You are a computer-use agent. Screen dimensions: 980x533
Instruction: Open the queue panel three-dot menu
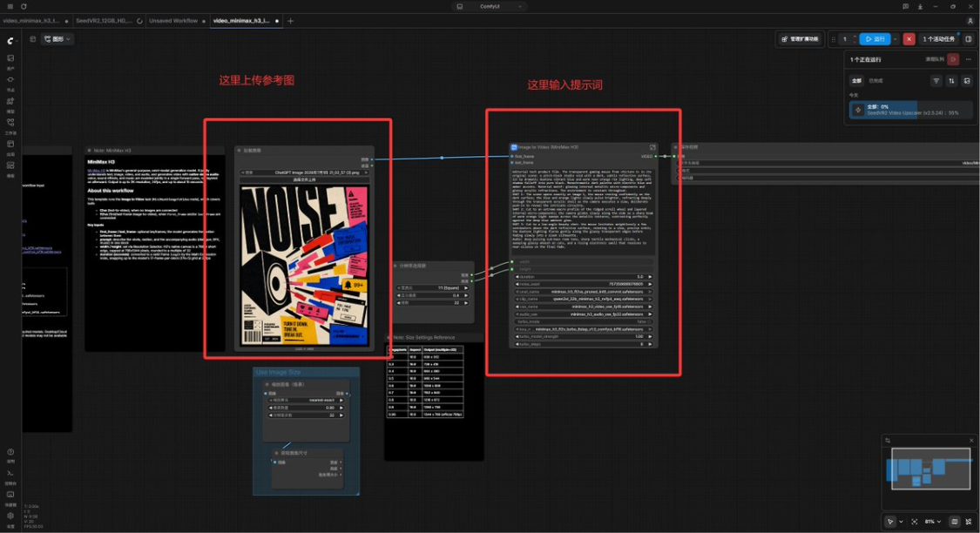tap(968, 59)
